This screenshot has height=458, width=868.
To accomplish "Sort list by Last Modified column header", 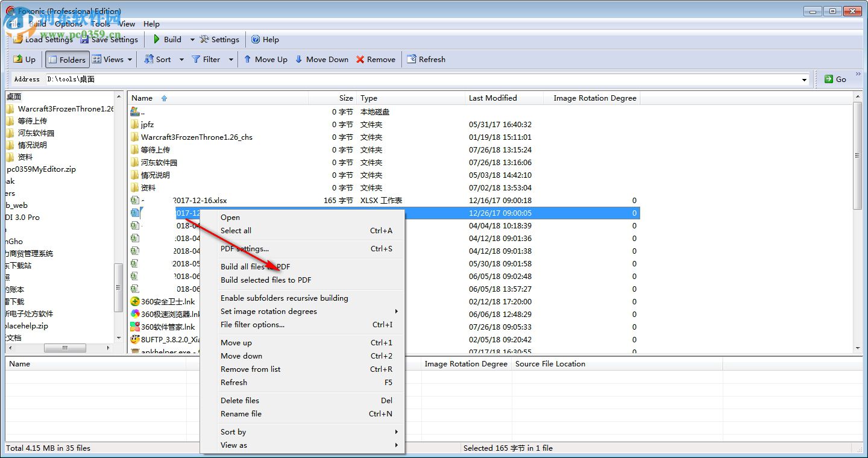I will pyautogui.click(x=492, y=98).
